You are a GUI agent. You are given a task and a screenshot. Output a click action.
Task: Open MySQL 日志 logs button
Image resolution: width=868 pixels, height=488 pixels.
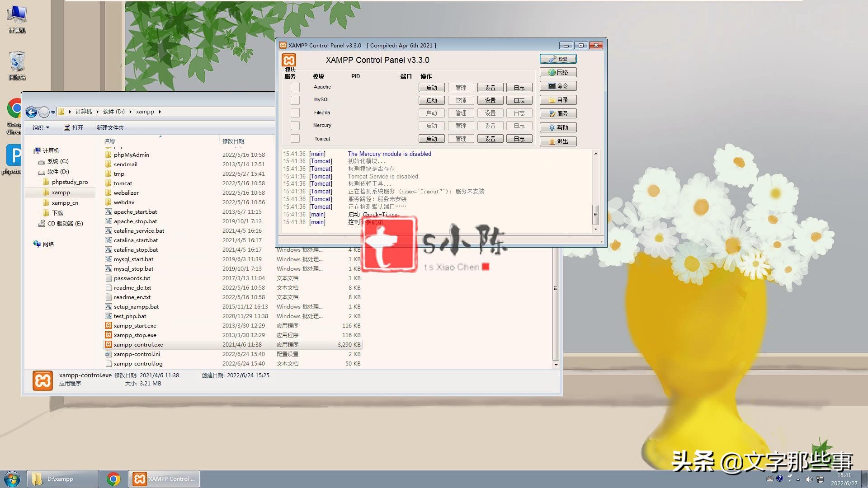click(x=519, y=100)
